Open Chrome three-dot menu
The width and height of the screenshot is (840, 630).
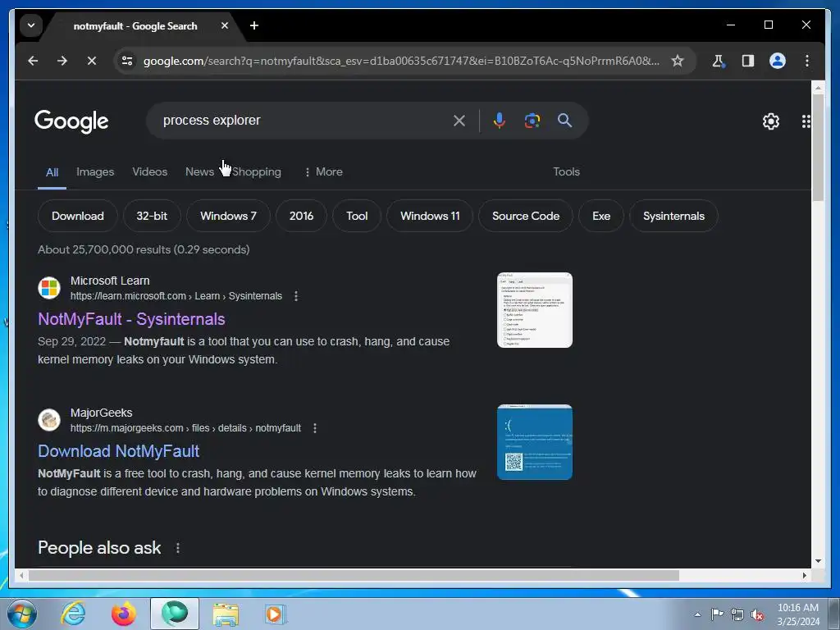pyautogui.click(x=807, y=61)
